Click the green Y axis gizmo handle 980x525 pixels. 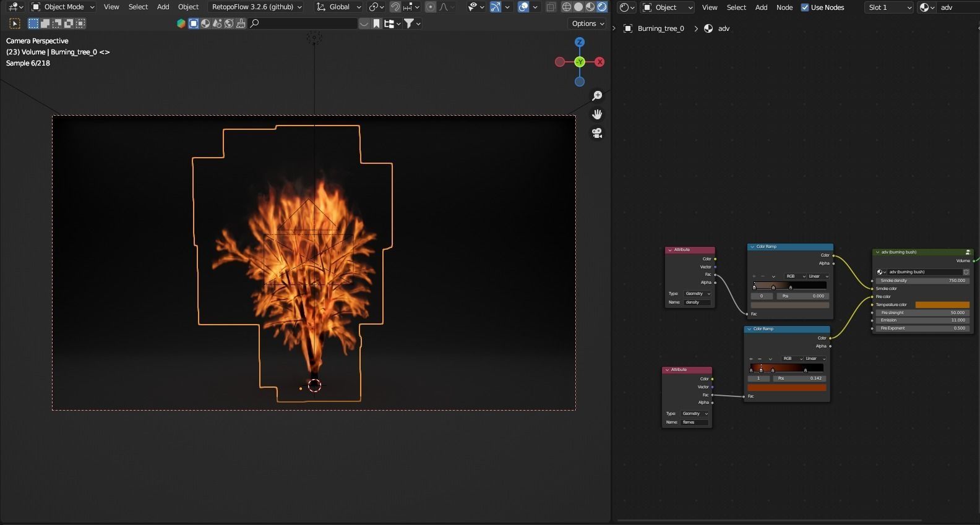point(580,62)
